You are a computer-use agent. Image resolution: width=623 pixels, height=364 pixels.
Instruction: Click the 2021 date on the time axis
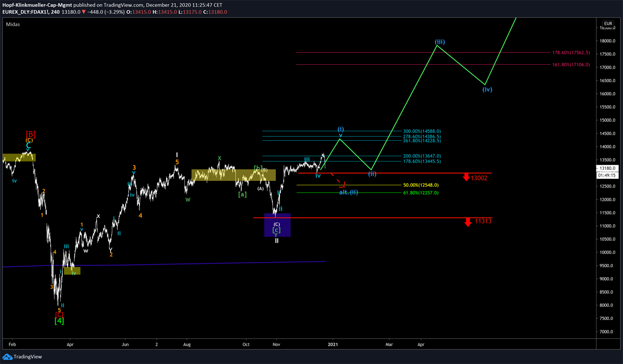[333, 344]
